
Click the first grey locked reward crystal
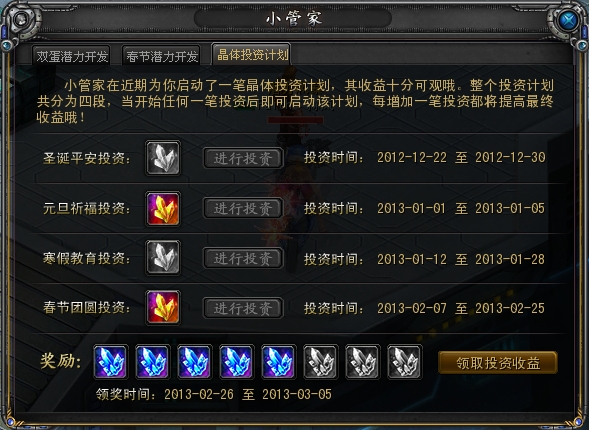pos(321,362)
